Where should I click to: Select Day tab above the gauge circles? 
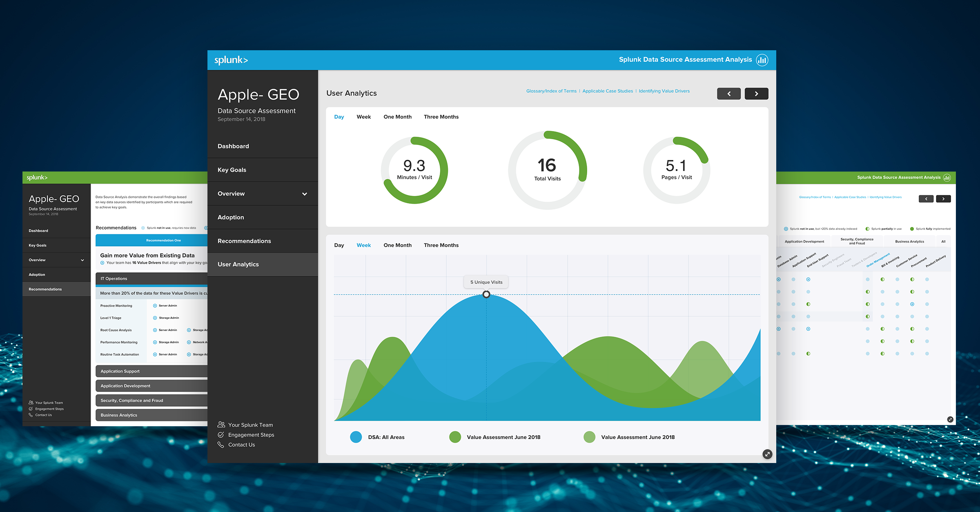coord(339,117)
